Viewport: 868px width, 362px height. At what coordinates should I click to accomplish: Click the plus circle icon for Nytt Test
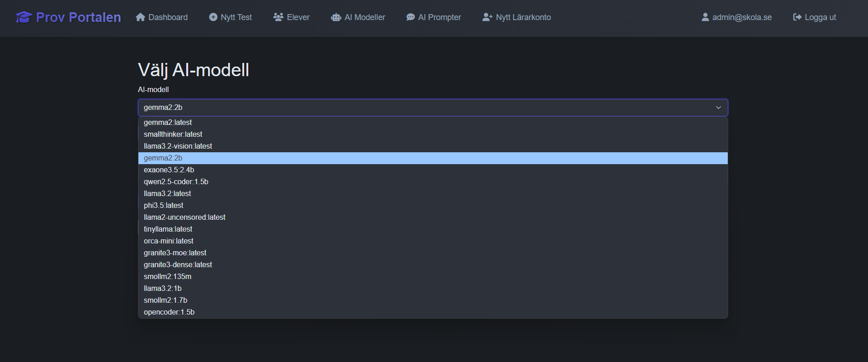(x=213, y=17)
